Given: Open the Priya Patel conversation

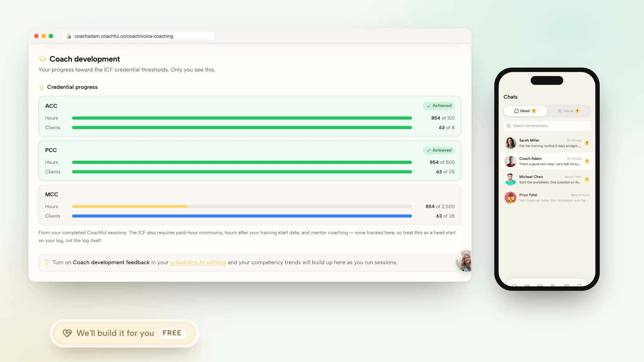Looking at the screenshot, I should (x=547, y=198).
